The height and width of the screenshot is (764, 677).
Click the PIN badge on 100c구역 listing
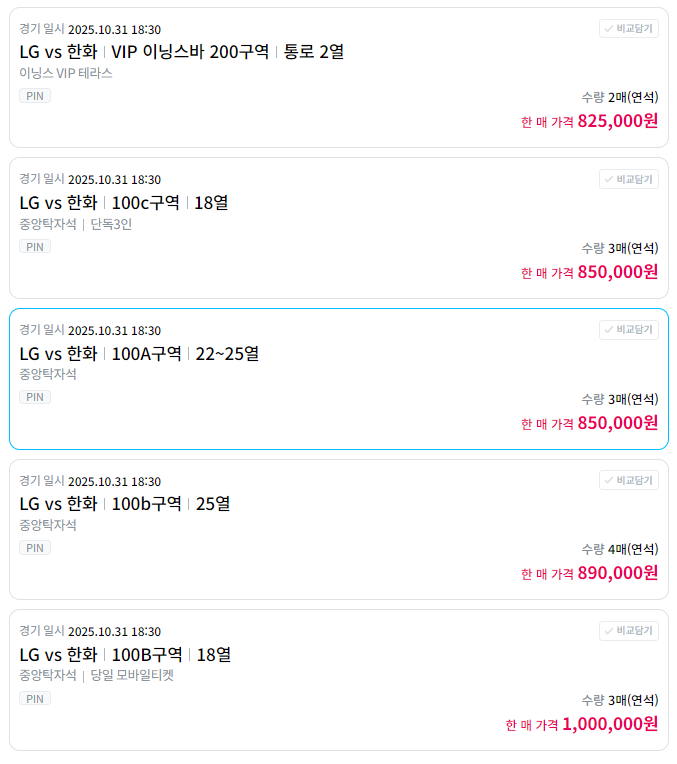pos(35,247)
